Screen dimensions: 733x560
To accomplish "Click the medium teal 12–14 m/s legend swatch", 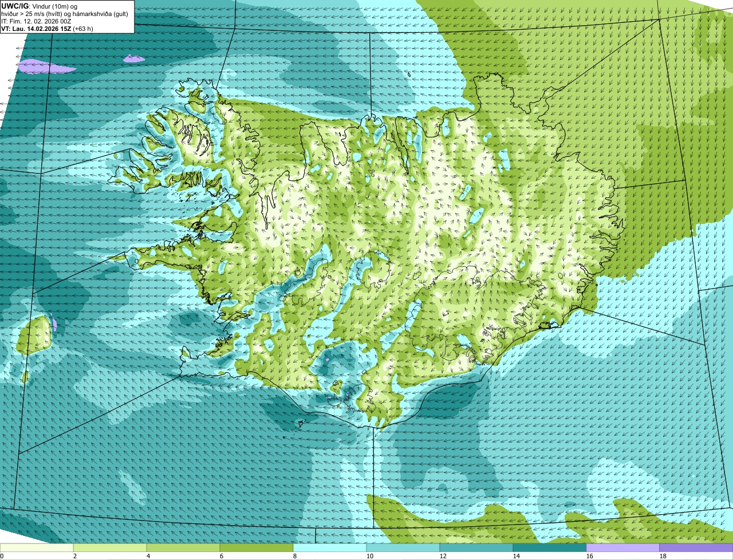I will pyautogui.click(x=476, y=548).
